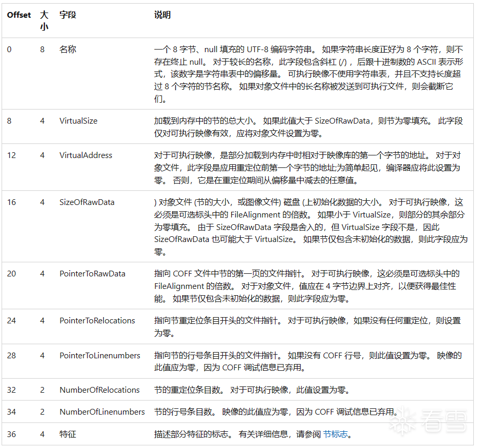
Task: Select offset value 34
Action: pos(11,411)
